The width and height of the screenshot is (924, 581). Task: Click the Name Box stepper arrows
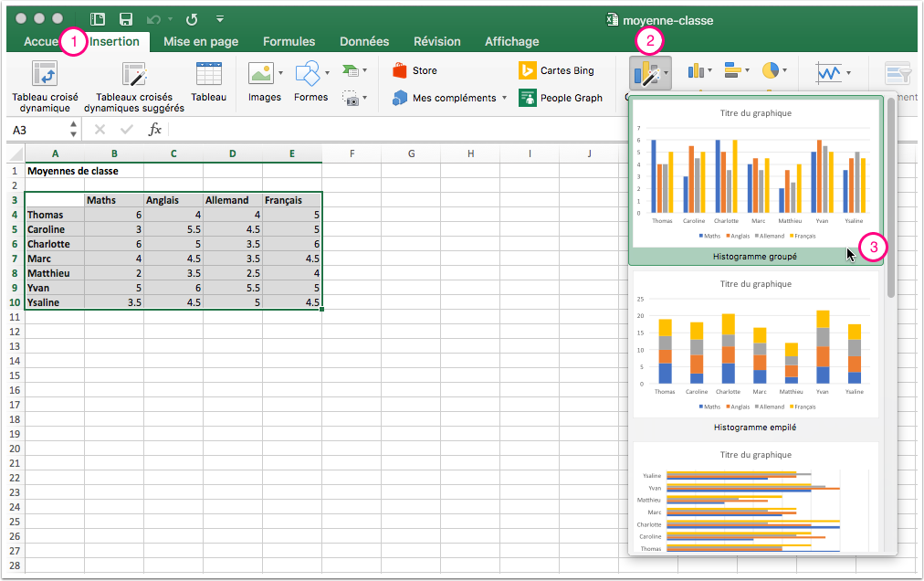tap(73, 129)
